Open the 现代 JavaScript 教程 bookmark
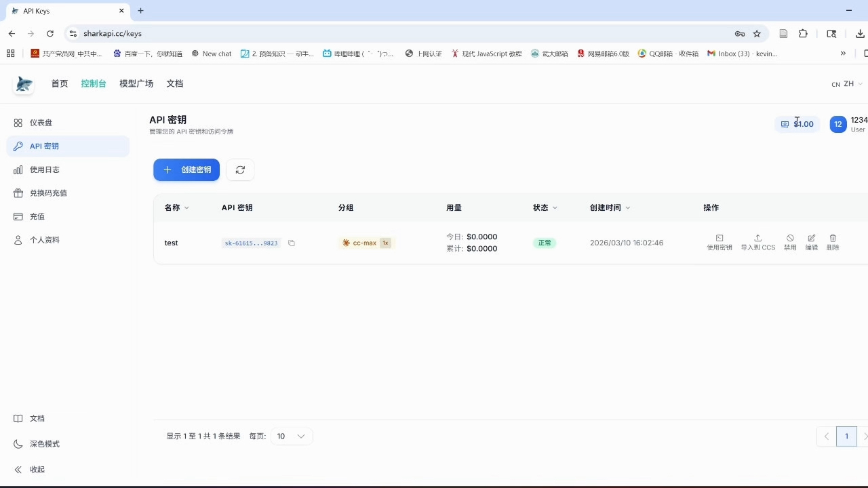The image size is (868, 488). (486, 54)
